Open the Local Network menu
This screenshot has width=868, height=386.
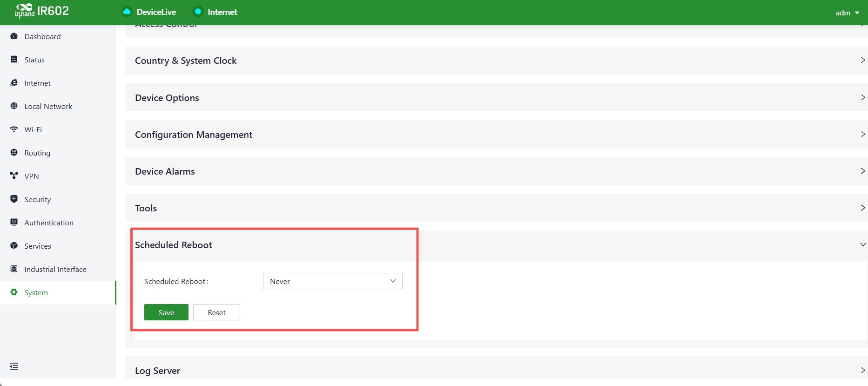coord(58,106)
